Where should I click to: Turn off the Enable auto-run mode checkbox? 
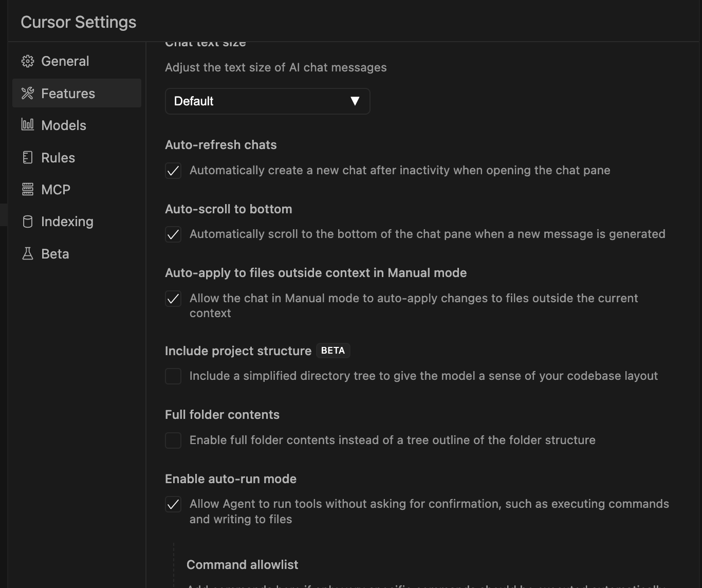[173, 504]
